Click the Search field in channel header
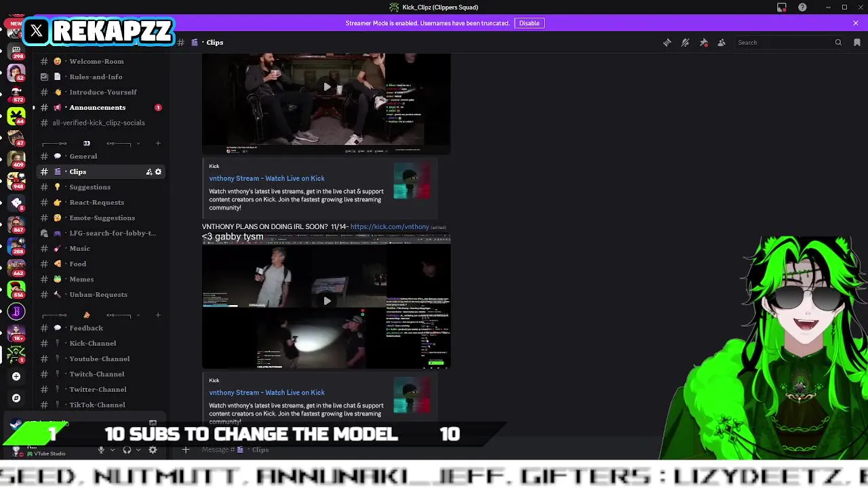 790,43
